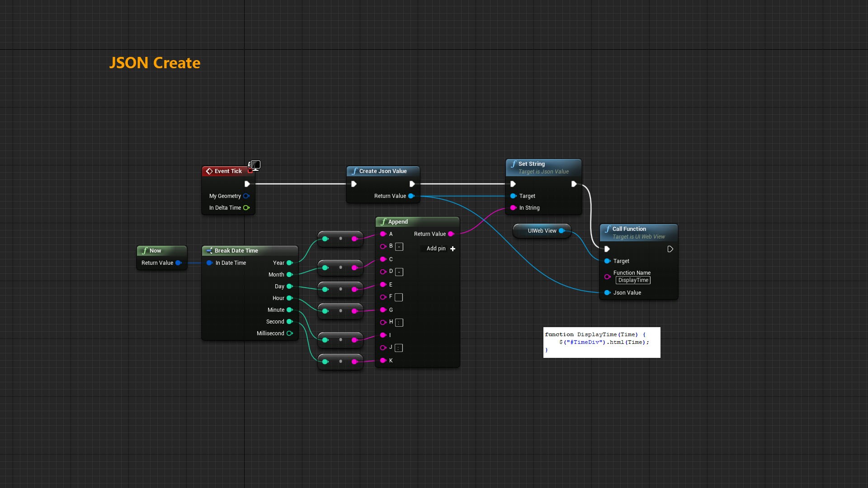Click the B pin text field on Append
This screenshot has height=488, width=868.
399,247
